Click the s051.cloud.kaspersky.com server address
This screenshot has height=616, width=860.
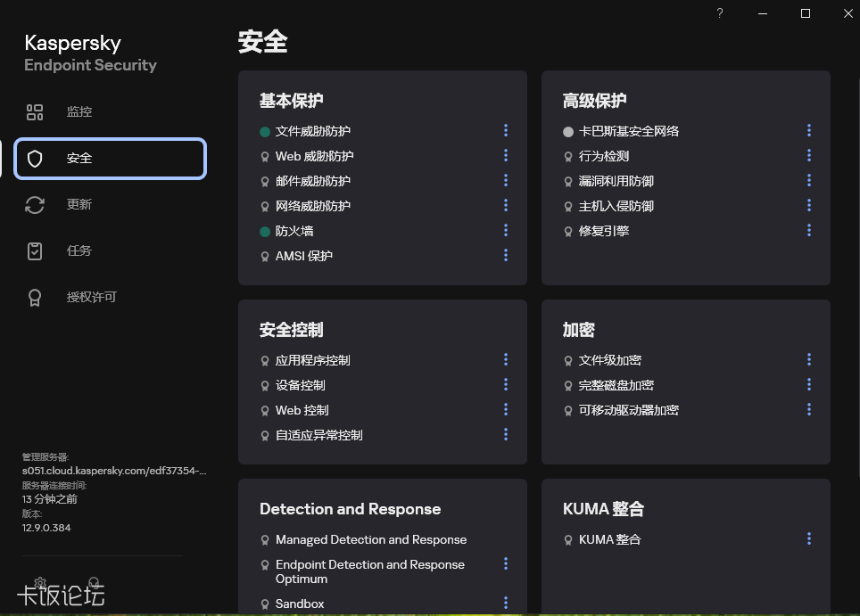(114, 471)
